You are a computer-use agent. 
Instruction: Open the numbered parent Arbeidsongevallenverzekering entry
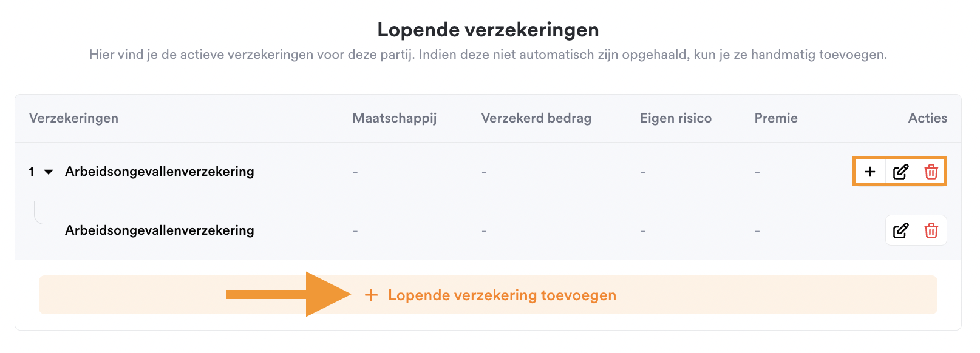160,172
